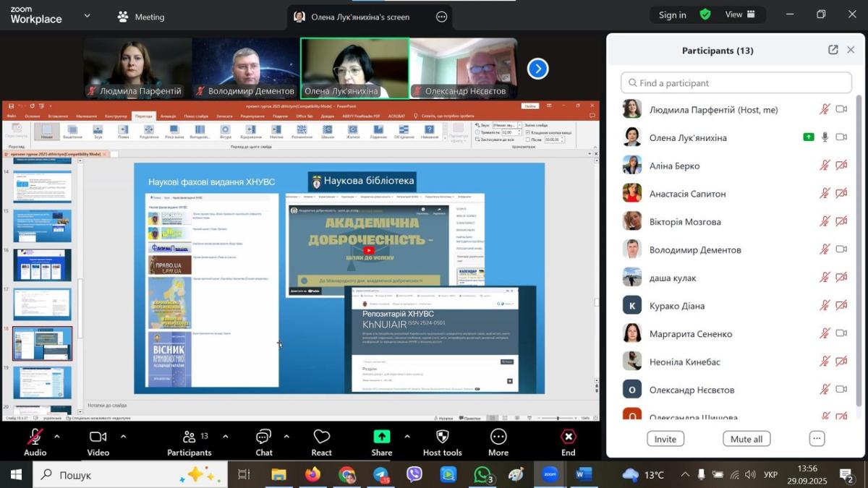Open the Meeting tab
868x488 pixels.
(141, 17)
